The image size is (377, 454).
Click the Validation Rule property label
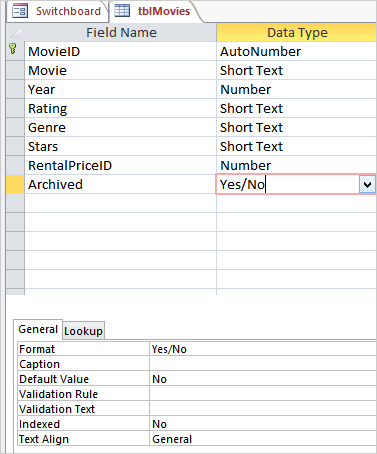pyautogui.click(x=83, y=394)
